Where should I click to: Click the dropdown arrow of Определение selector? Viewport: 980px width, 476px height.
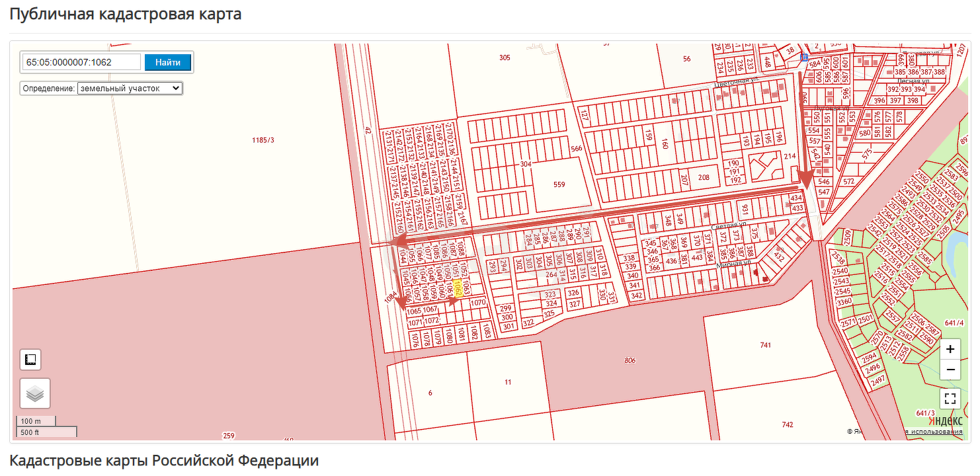coord(175,88)
